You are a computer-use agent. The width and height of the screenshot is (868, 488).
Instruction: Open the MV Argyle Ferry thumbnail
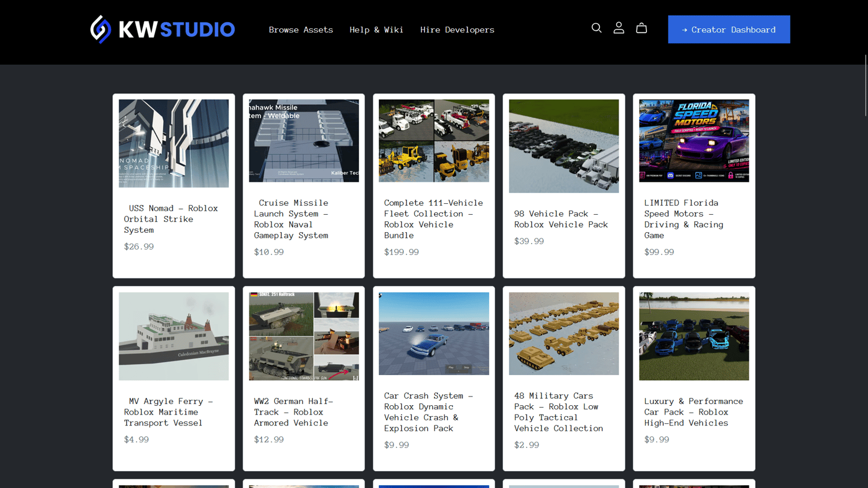[x=174, y=336]
